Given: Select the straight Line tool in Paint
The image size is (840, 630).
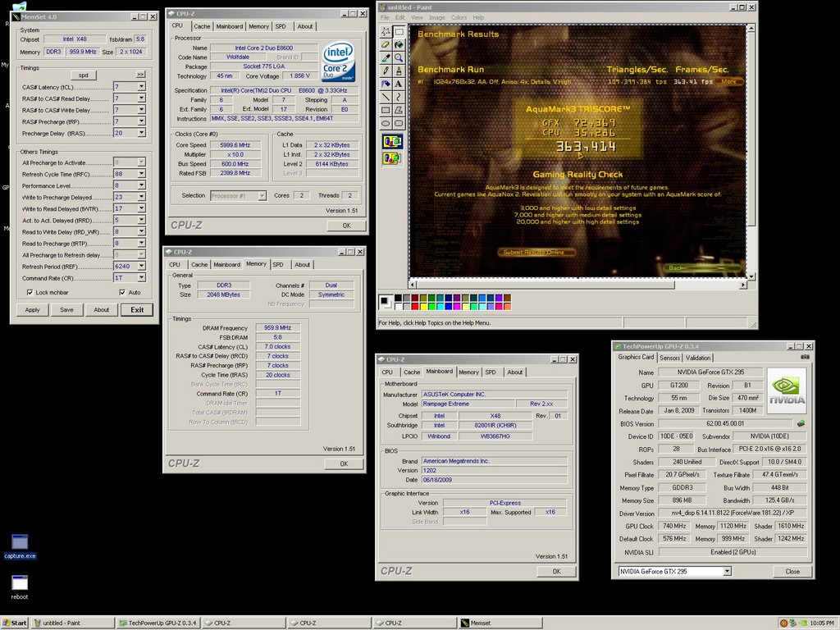Looking at the screenshot, I should (386, 97).
